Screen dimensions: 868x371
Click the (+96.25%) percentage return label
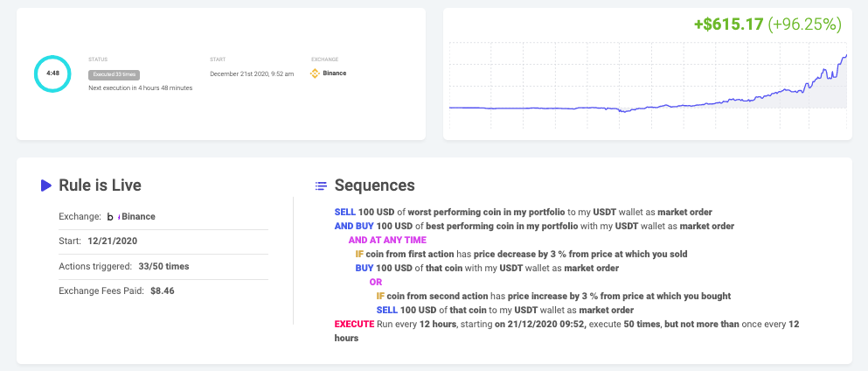805,24
